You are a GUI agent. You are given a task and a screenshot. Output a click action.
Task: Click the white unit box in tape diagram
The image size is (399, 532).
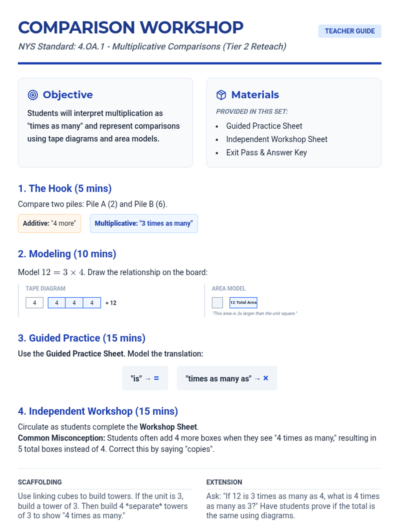click(x=35, y=303)
